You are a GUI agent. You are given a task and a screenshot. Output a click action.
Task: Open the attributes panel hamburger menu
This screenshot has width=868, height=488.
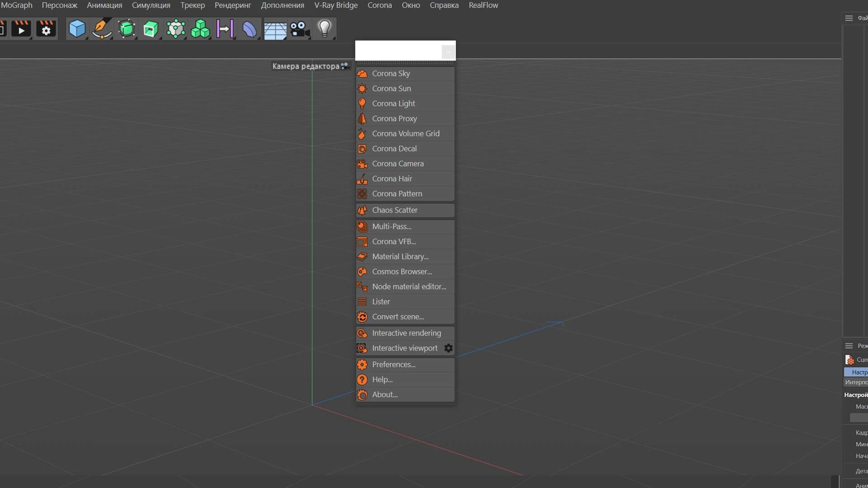click(x=849, y=346)
